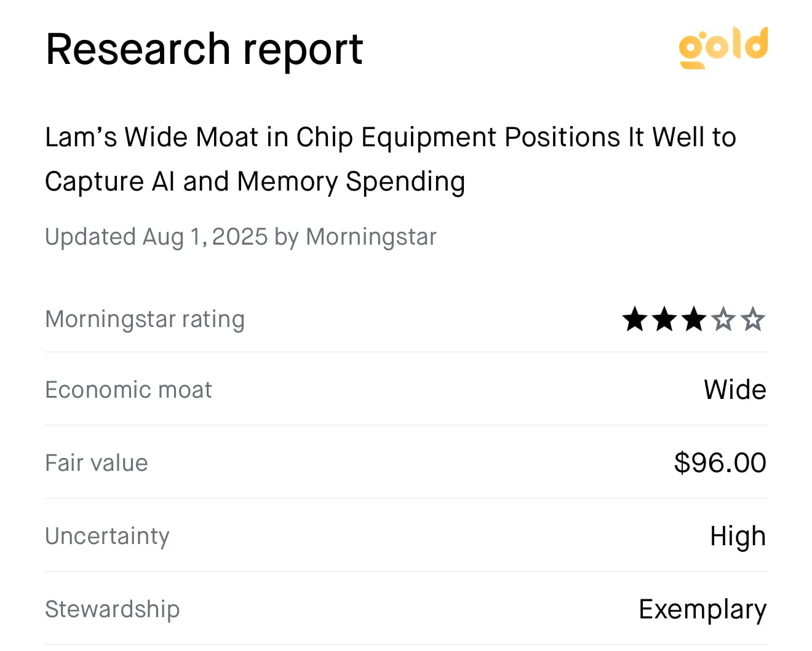Viewport: 812px width, 651px height.
Task: Tap the $96.00 fair value amount
Action: [720, 463]
